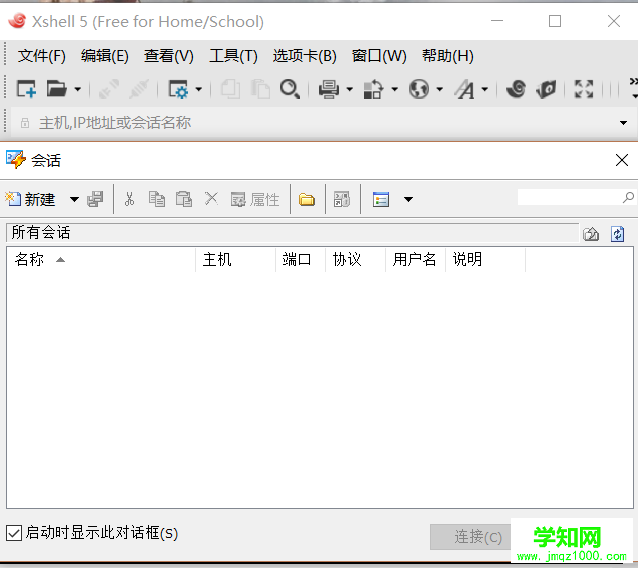Click the transfer icon after the yellow folder
This screenshot has height=568, width=638.
(342, 199)
